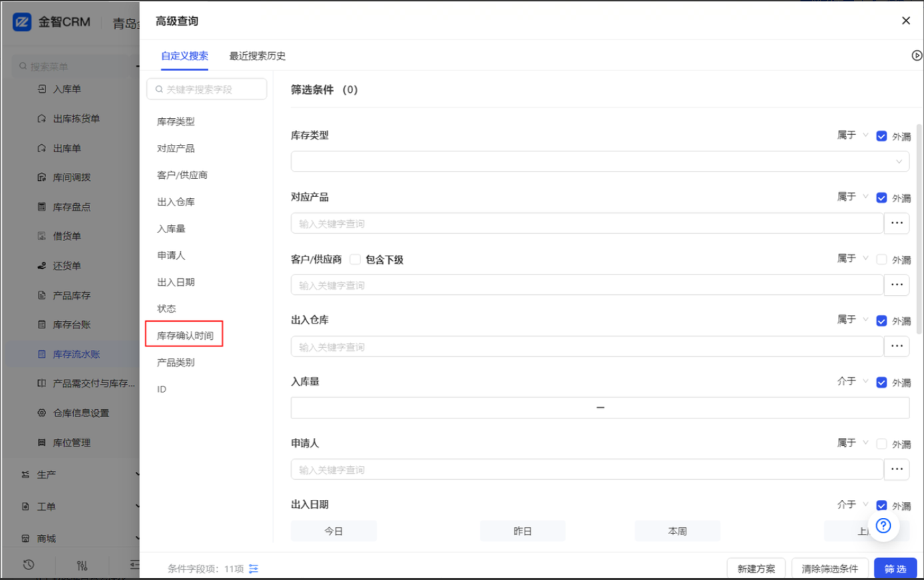Open 介于 operator dropdown for 出入日期
Image resolution: width=924 pixels, height=580 pixels.
point(853,504)
